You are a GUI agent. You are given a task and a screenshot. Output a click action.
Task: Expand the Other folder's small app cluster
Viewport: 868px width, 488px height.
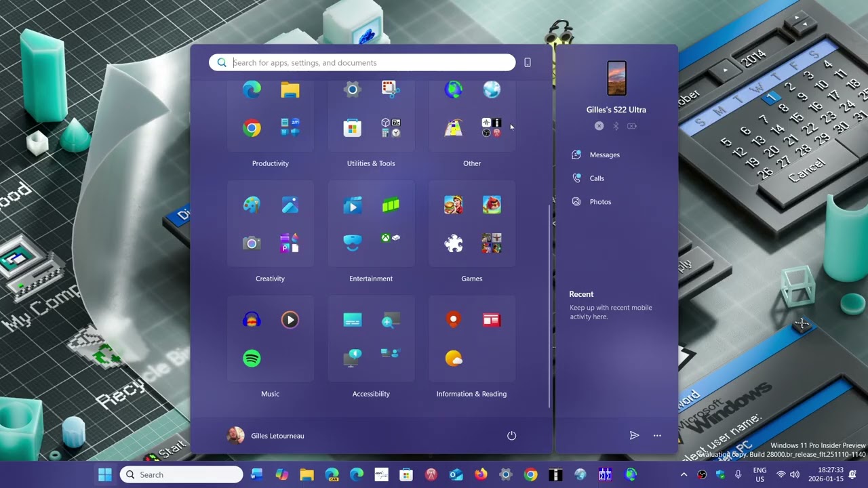click(x=492, y=128)
